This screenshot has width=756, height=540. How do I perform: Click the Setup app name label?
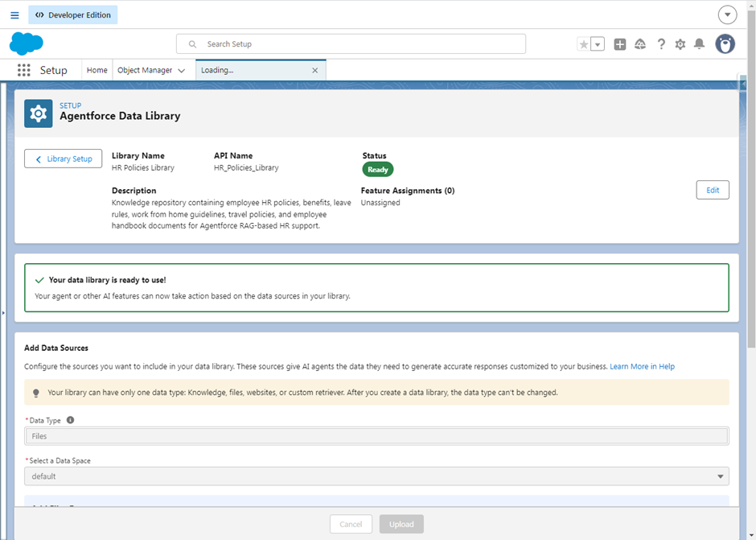point(54,71)
